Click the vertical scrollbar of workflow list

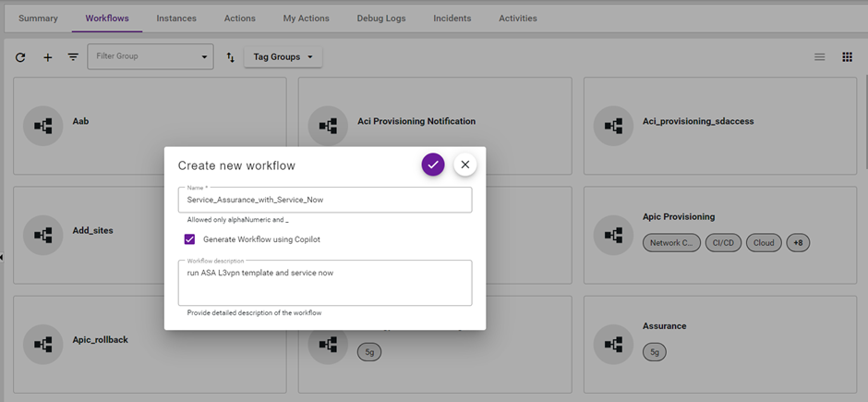pyautogui.click(x=865, y=122)
